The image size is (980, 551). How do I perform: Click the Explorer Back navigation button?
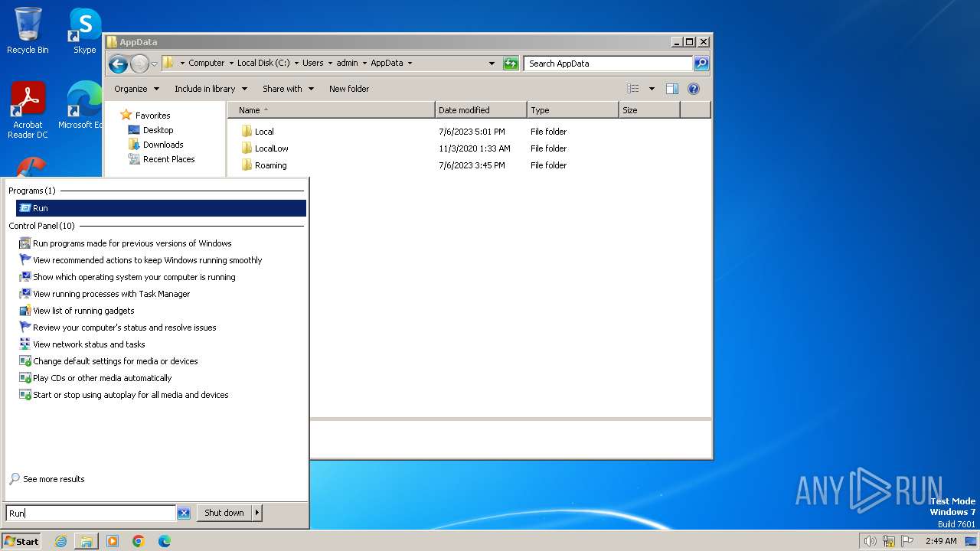point(118,64)
